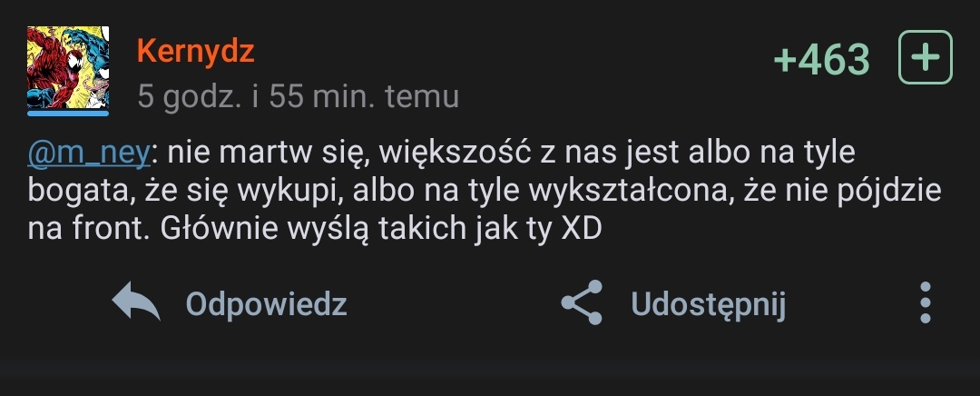Show voters via the +463 score

[821, 59]
